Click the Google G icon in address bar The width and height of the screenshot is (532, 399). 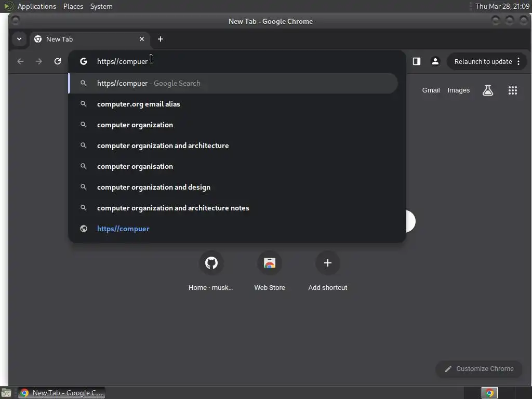[x=84, y=61]
